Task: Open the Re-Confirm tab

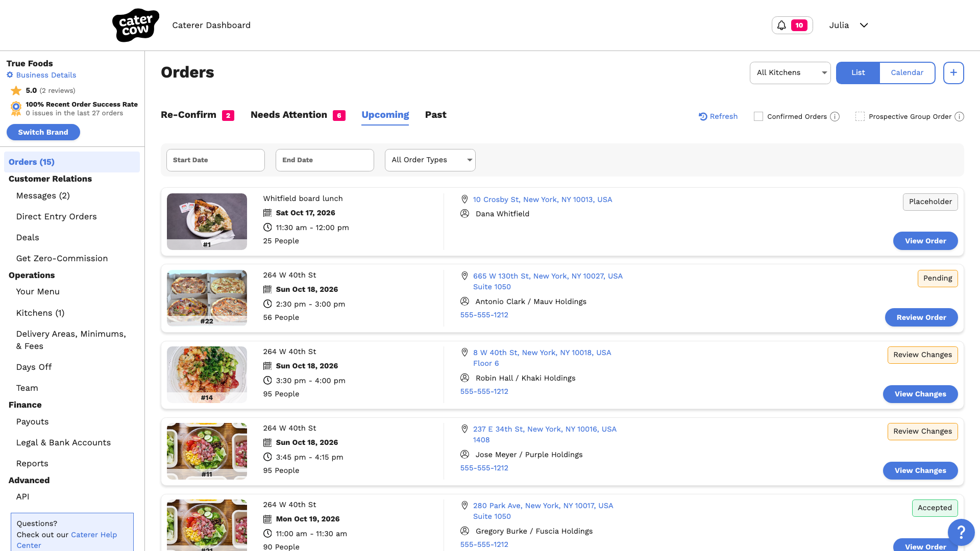Action: pyautogui.click(x=198, y=115)
